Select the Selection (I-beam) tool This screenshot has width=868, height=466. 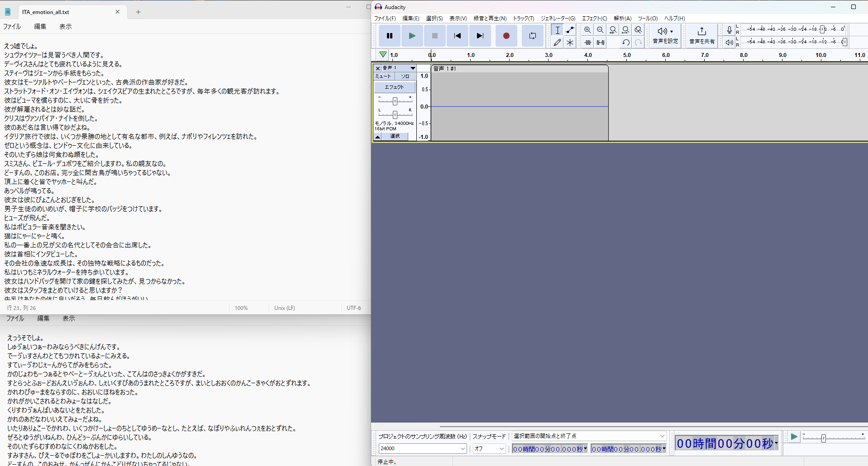pyautogui.click(x=558, y=30)
